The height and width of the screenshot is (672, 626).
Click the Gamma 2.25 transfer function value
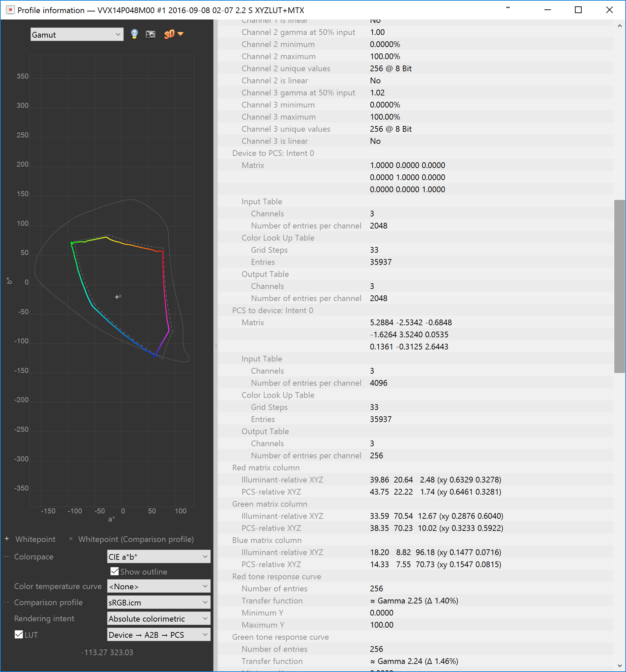coord(414,601)
